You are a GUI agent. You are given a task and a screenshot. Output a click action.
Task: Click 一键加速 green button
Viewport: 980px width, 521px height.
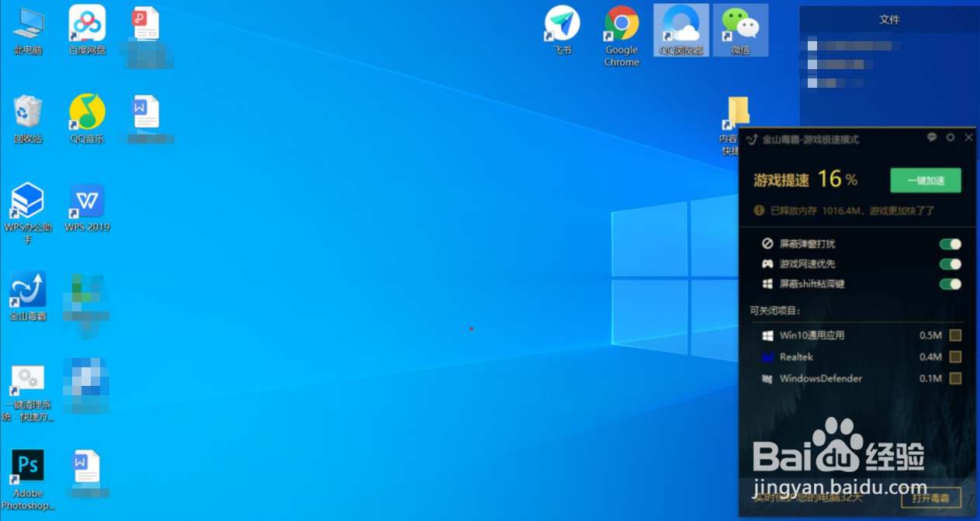click(926, 180)
